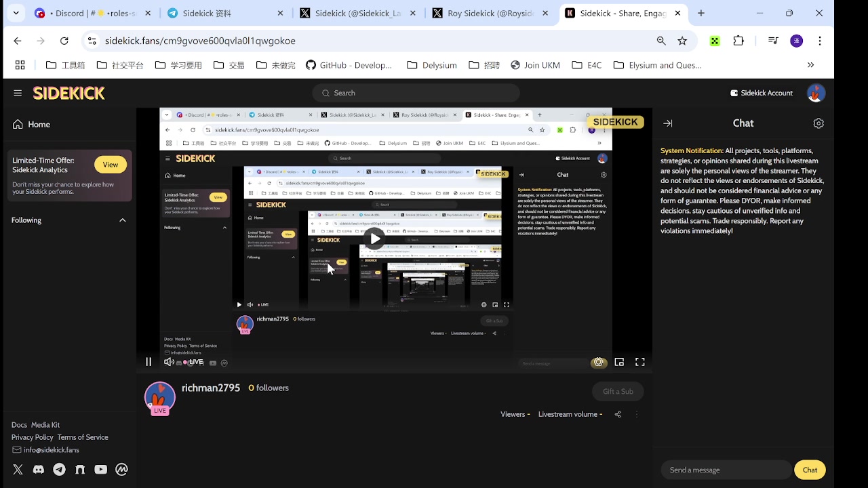Screen dimensions: 868x488
Task: Open zoom control in address bar
Action: coord(661,41)
